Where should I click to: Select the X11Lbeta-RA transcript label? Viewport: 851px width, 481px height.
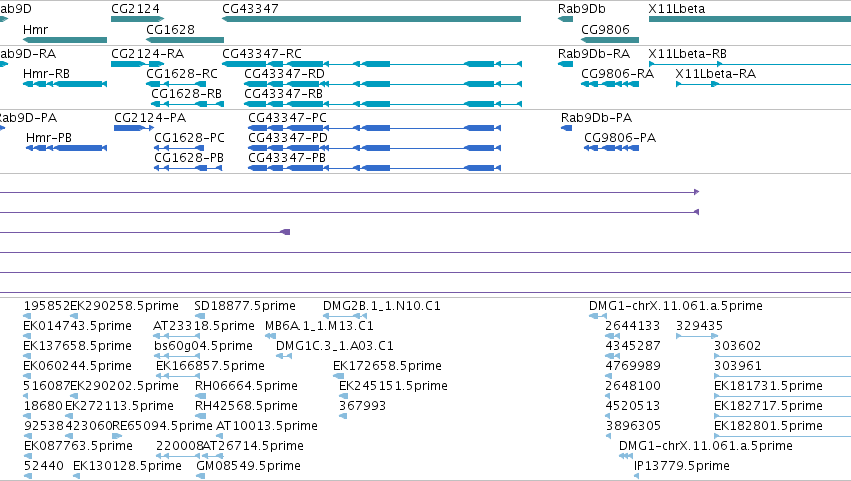(716, 73)
